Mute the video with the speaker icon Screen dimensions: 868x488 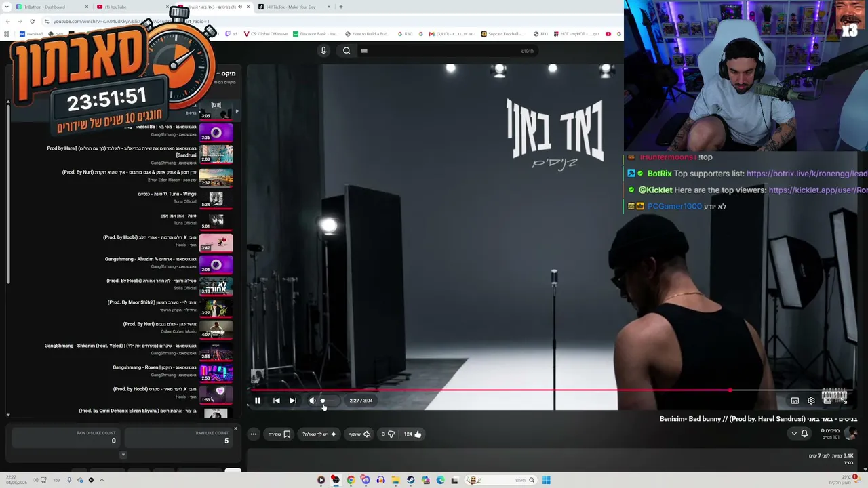pos(312,401)
